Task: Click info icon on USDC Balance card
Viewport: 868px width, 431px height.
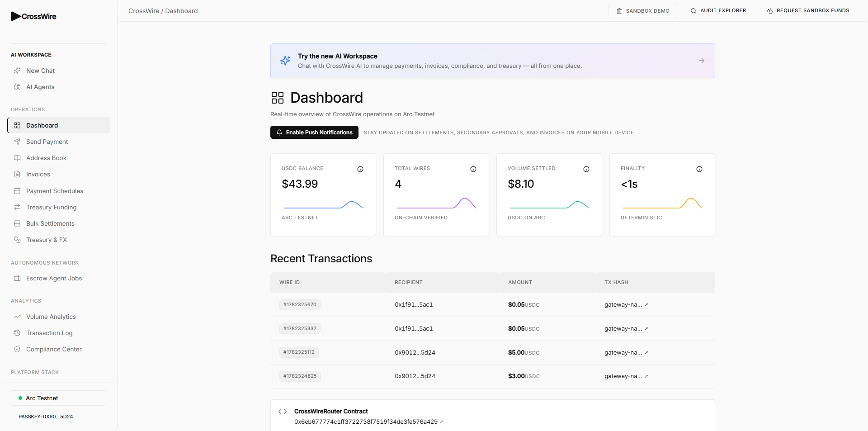Action: point(360,169)
